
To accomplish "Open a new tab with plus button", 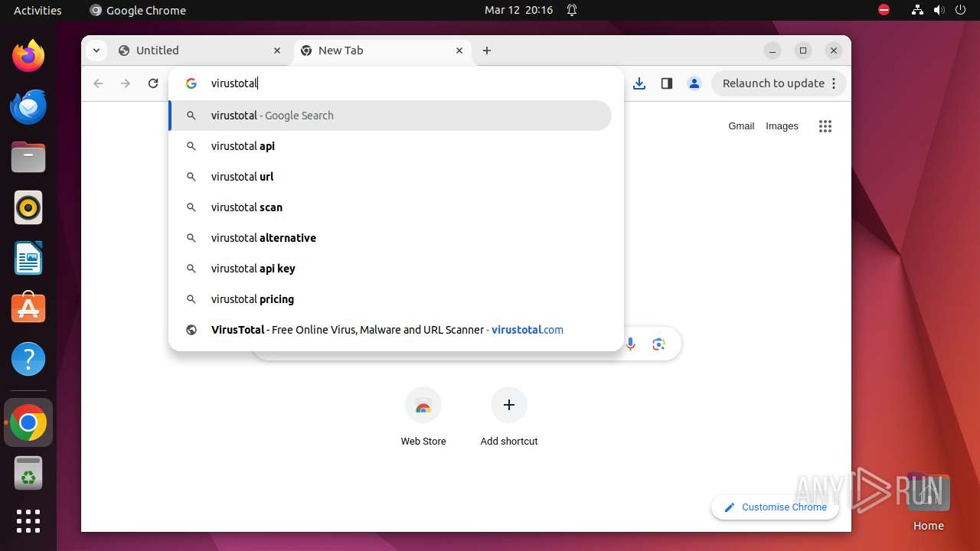I will point(487,51).
